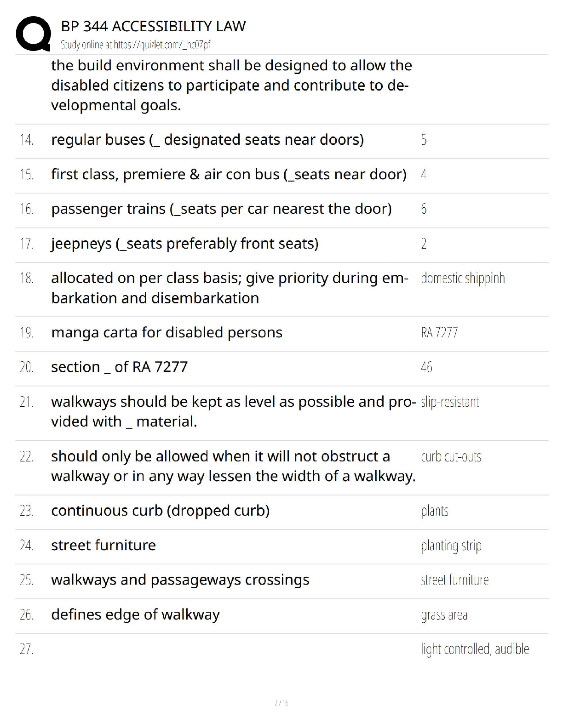Select the 'slip-resistant' definition
Image resolution: width=563 pixels, height=728 pixels.
point(449,402)
